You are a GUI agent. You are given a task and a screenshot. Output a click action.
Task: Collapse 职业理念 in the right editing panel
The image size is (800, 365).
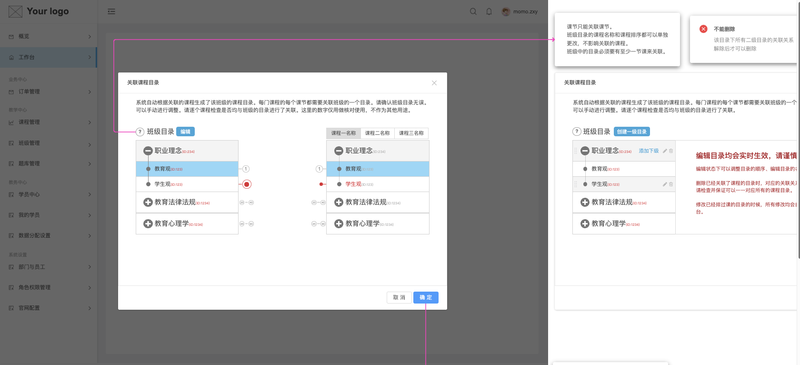(585, 151)
